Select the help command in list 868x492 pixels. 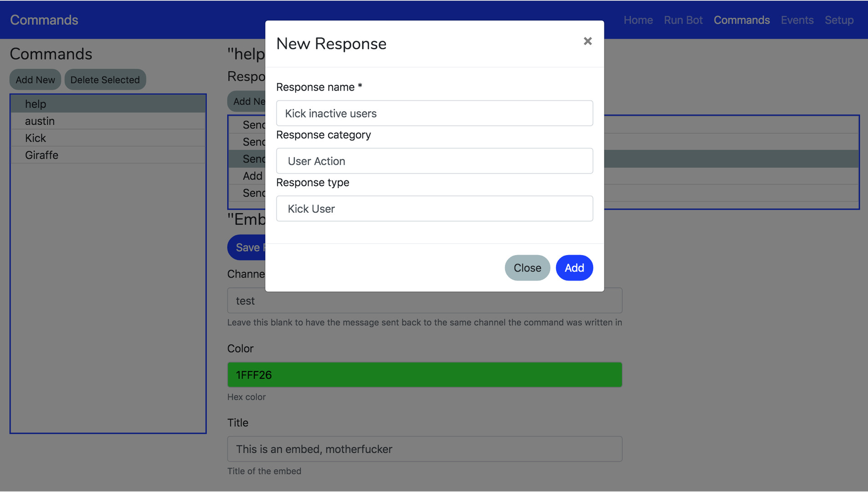click(108, 104)
